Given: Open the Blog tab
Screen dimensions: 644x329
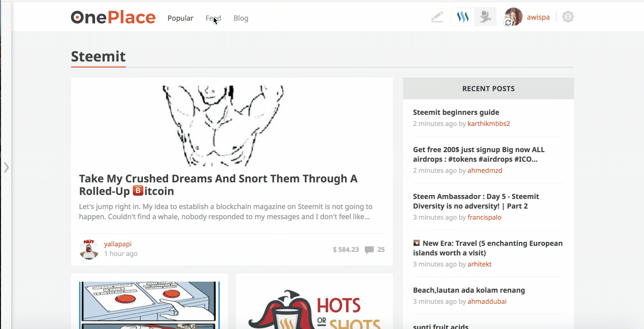Looking at the screenshot, I should [x=241, y=18].
